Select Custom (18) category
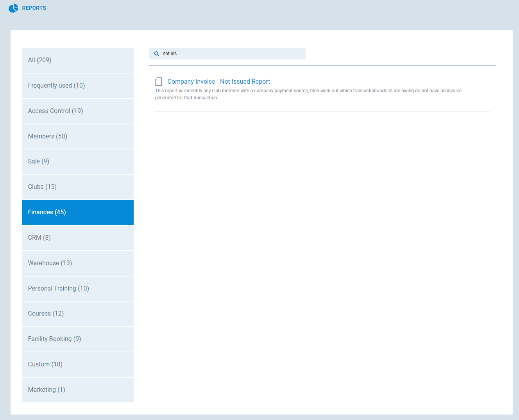This screenshot has width=519, height=420. point(78,364)
